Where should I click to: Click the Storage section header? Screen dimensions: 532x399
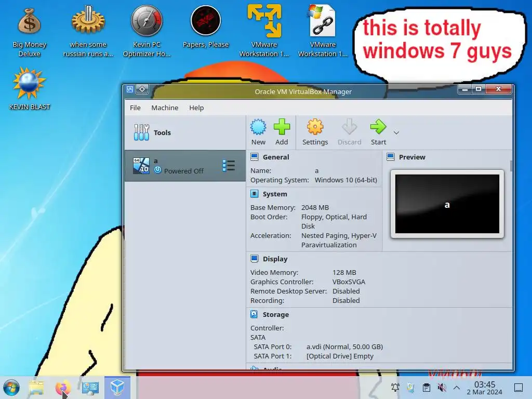coord(275,314)
